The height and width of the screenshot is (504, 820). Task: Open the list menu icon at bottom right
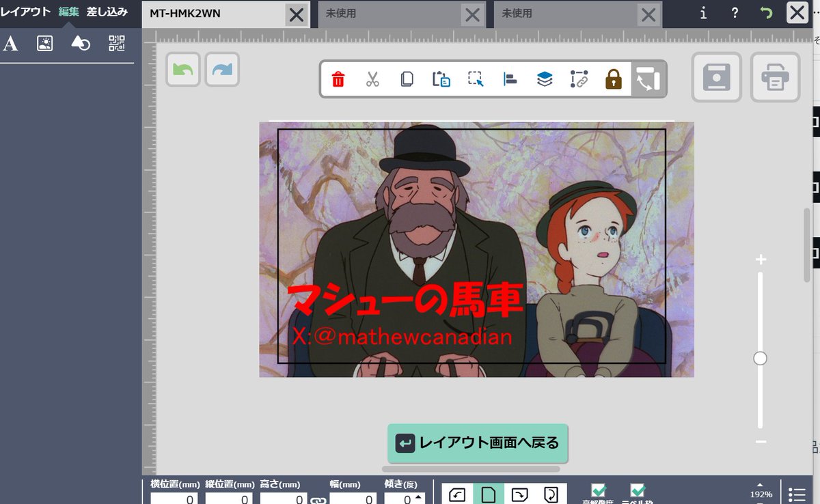[x=797, y=494]
